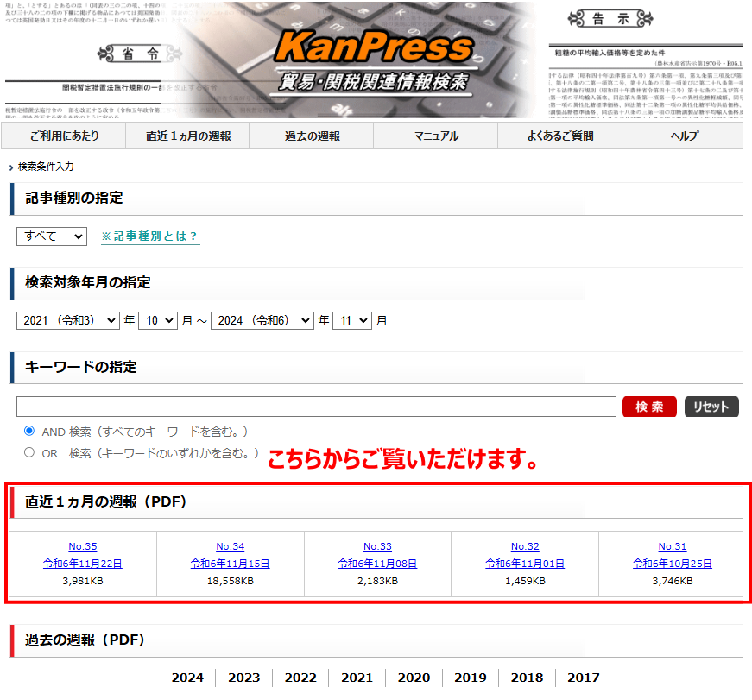Viewport: 752px width, 700px height.
Task: Open the No.35 weekly report link
Action: (83, 546)
